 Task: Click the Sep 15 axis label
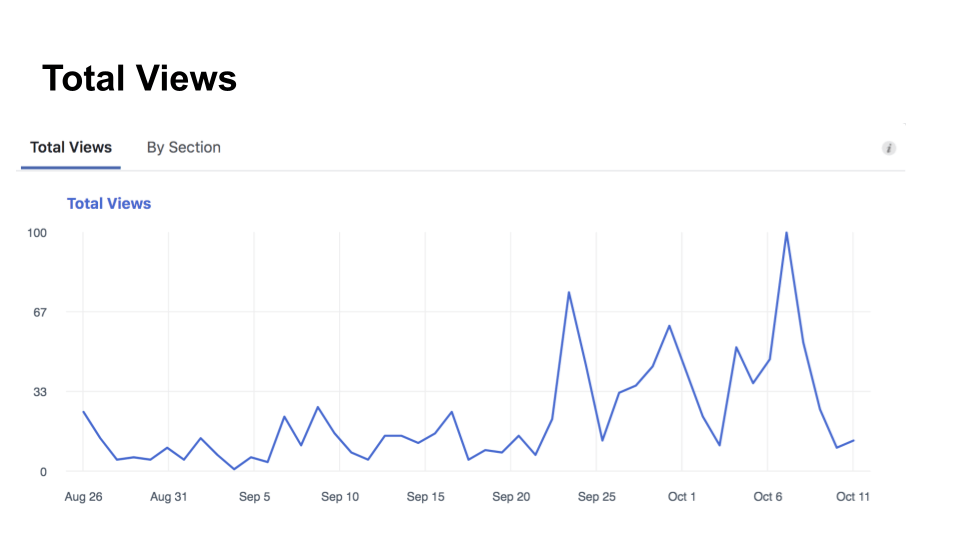click(x=425, y=497)
